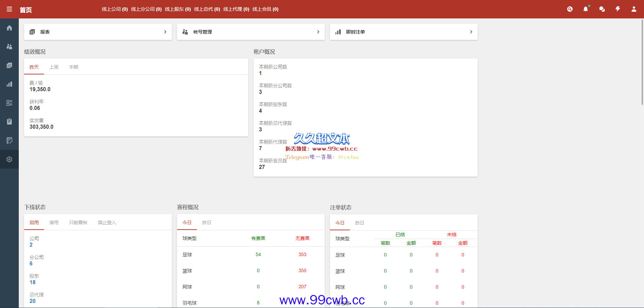The width and height of the screenshot is (644, 308).
Task: Click the 帐号管理 card people icon
Action: point(185,32)
